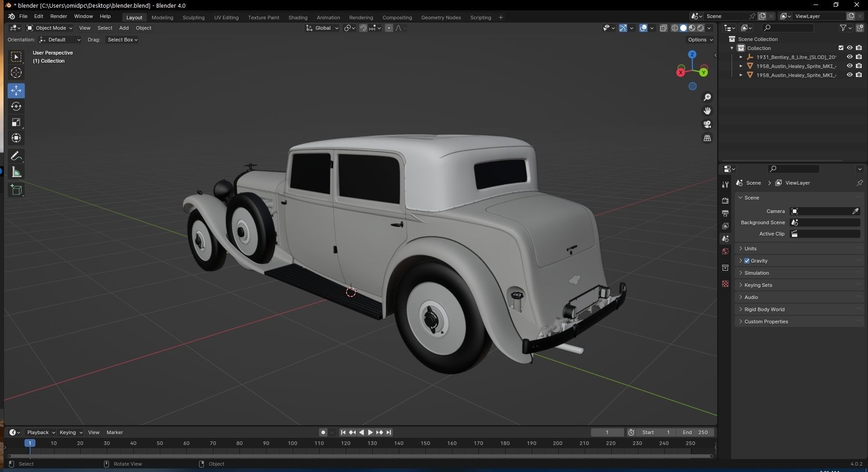Open the Global transform orientation dropdown
This screenshot has width=868, height=472.
tap(322, 28)
